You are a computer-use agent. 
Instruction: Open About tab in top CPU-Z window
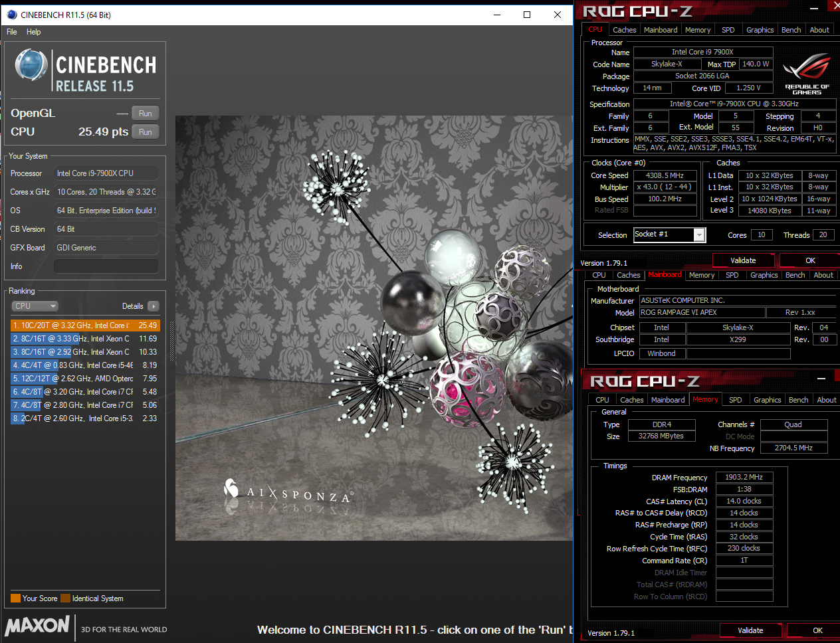coord(819,30)
